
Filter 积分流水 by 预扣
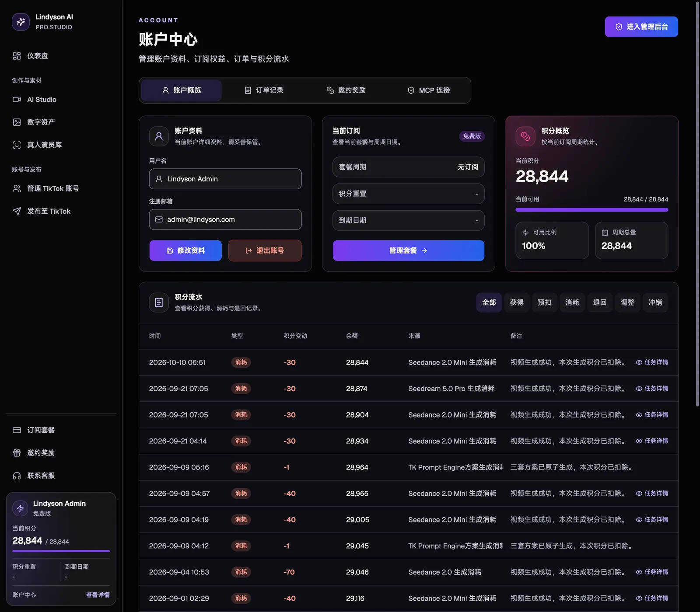[x=544, y=303]
